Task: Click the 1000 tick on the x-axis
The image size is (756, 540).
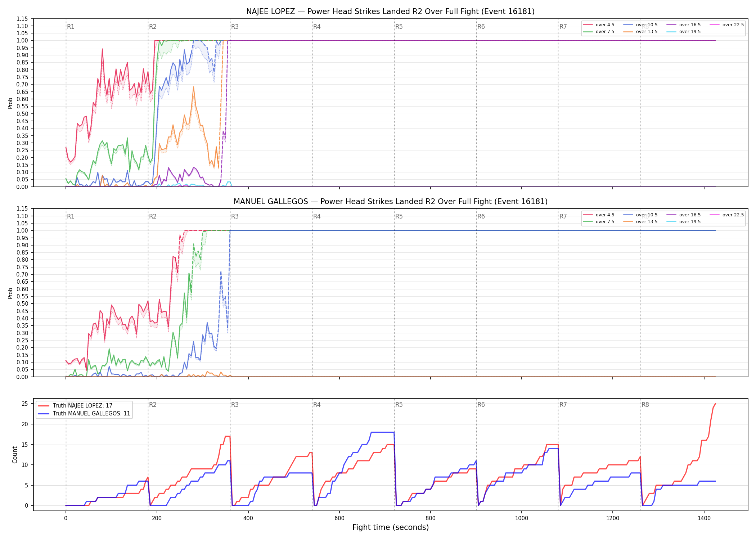Action: (522, 518)
